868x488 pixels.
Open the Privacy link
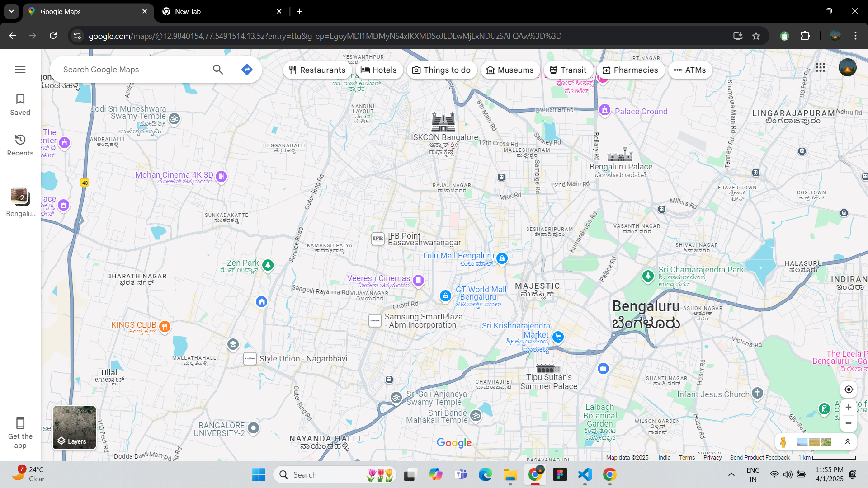coord(712,457)
